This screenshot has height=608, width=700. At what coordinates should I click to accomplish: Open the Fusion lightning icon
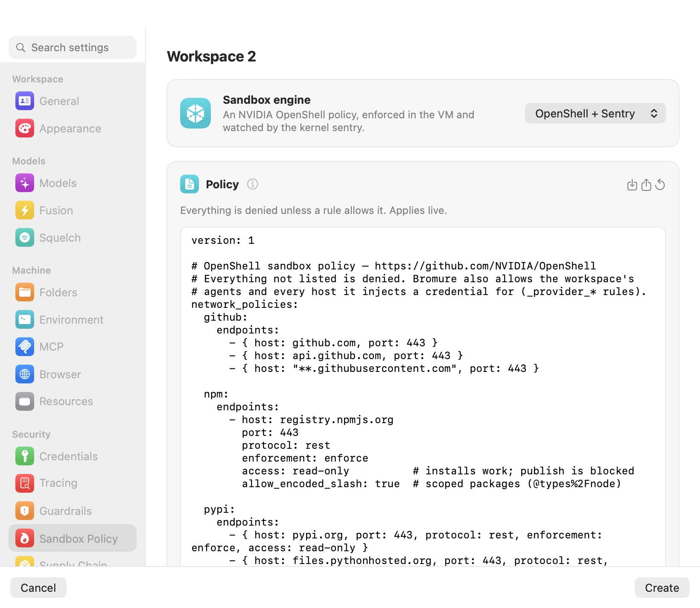pyautogui.click(x=25, y=210)
